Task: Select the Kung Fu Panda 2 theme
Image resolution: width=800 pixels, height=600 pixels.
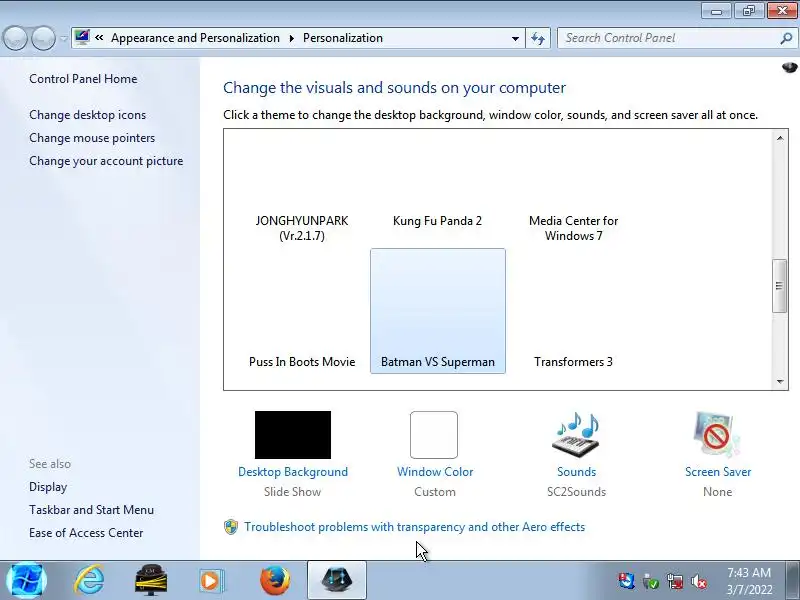Action: point(437,221)
